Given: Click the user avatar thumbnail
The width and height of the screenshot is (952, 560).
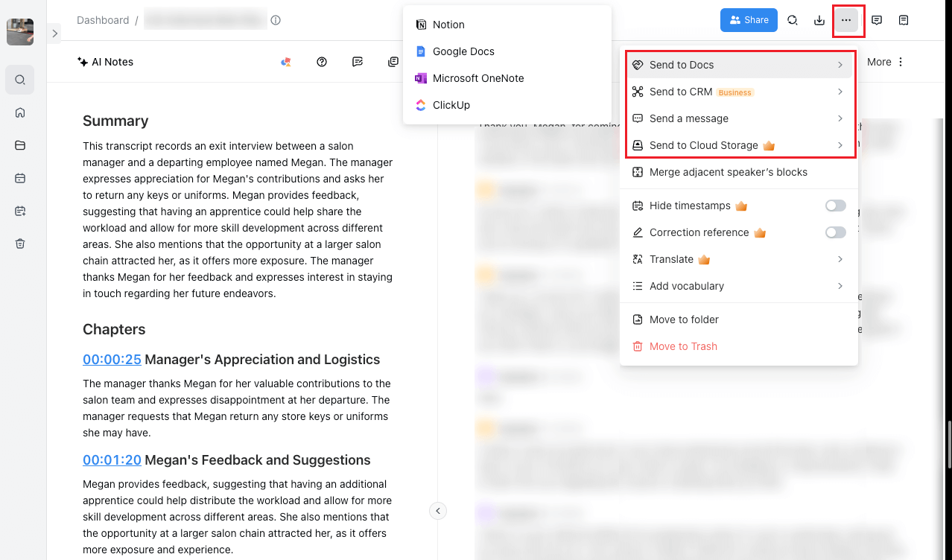Looking at the screenshot, I should click(x=20, y=32).
